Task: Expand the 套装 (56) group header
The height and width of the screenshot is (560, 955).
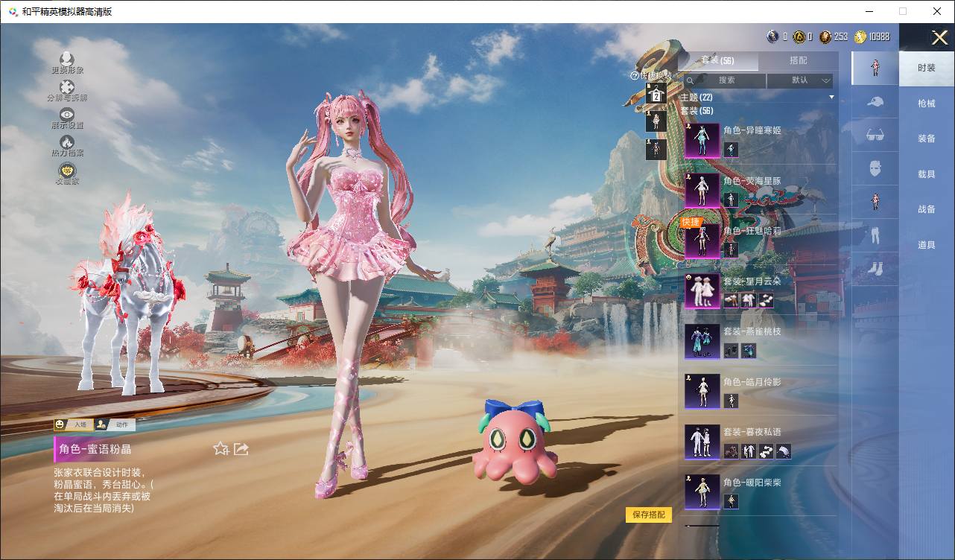Action: click(697, 111)
